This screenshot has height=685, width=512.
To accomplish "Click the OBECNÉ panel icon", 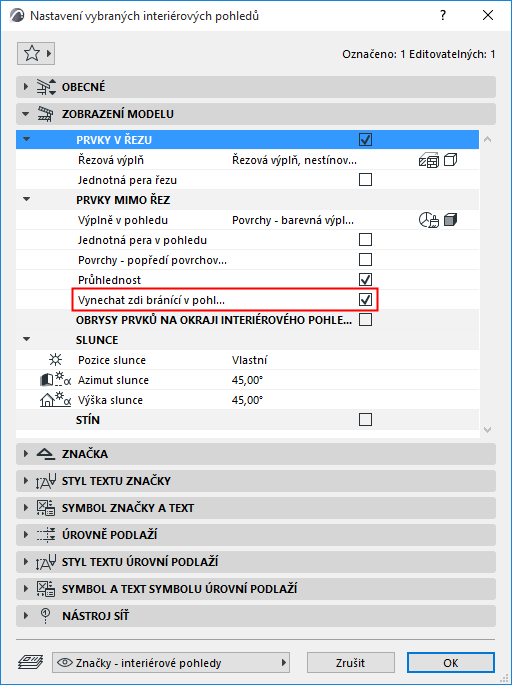I will click(x=46, y=87).
